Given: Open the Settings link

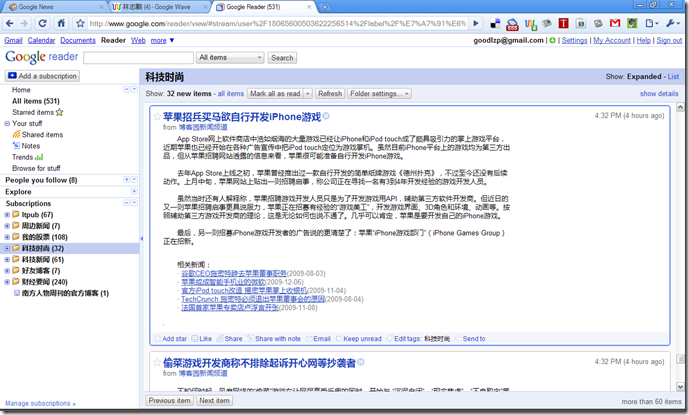Looking at the screenshot, I should 574,40.
